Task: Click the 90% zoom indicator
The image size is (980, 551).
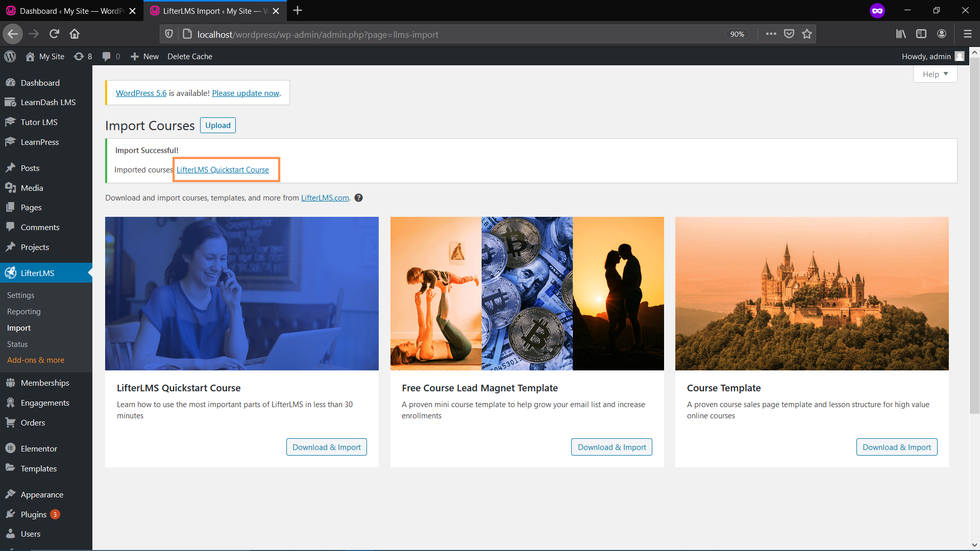Action: pyautogui.click(x=737, y=34)
